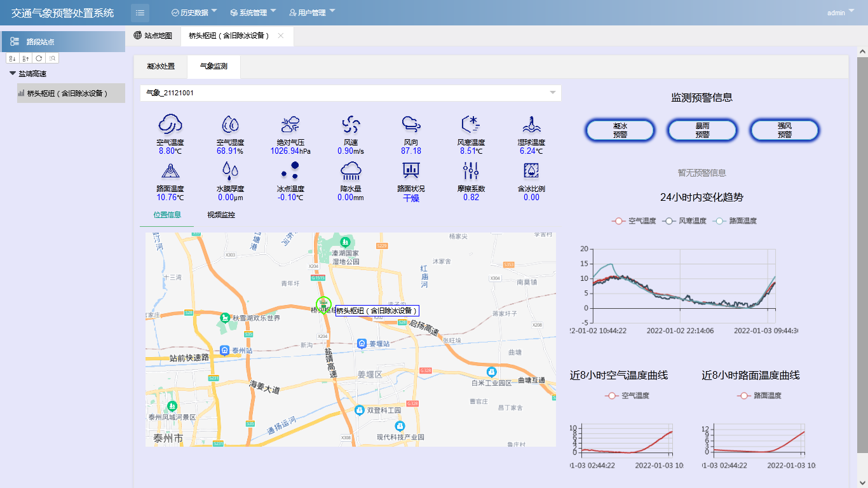Screen dimensions: 868x488
Task: Click the 泰州站 railway station map icon
Action: coord(224,350)
